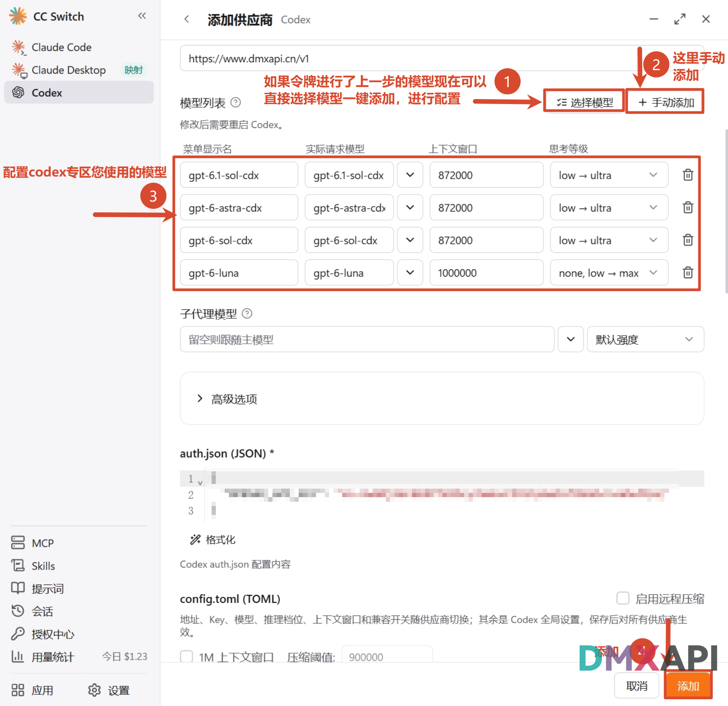Edit display name gpt-6-astra-cdx
The width and height of the screenshot is (728, 706).
tap(239, 207)
